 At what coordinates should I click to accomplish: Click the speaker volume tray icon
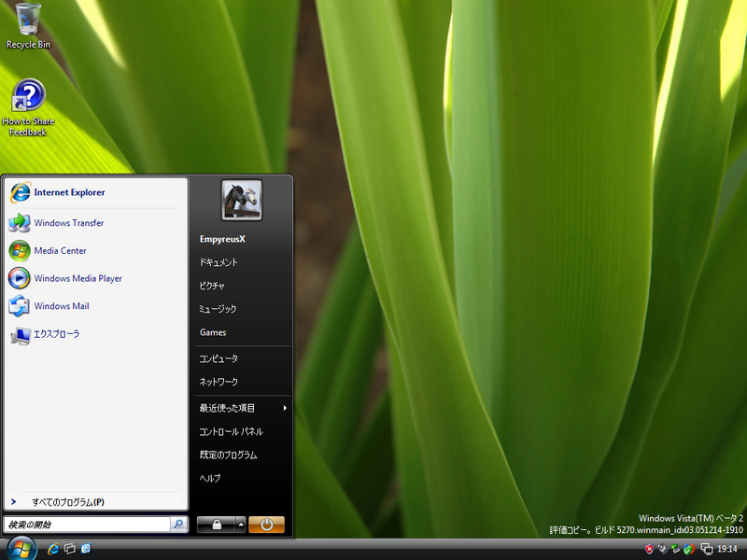coord(662,549)
